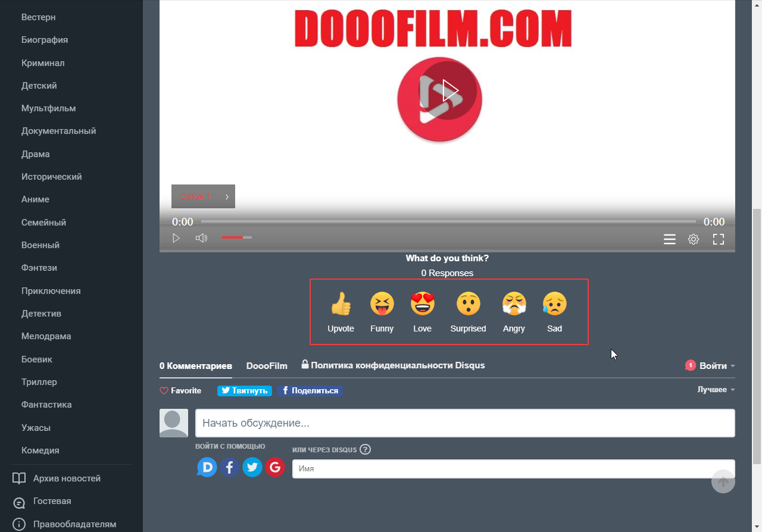Sign in using the Google icon
Viewport: 762px width, 532px height.
275,468
